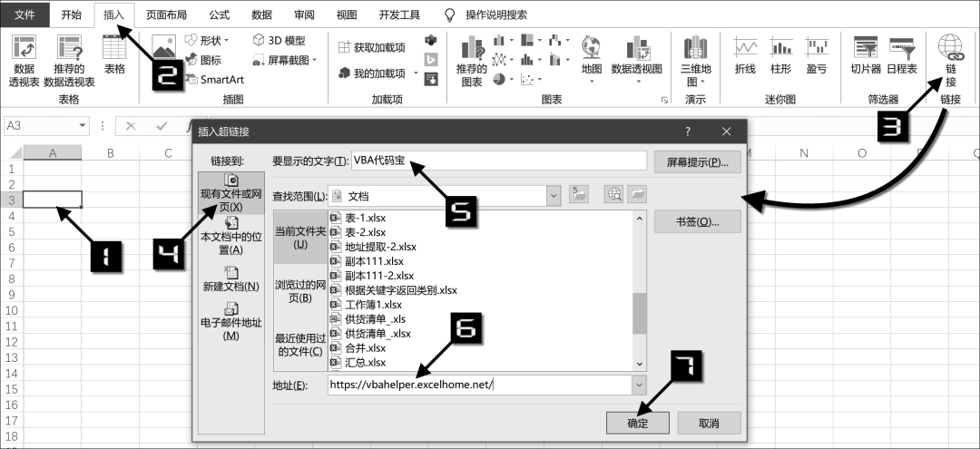Image resolution: width=980 pixels, height=449 pixels.
Task: Insert a 3D 模型
Action: (279, 41)
